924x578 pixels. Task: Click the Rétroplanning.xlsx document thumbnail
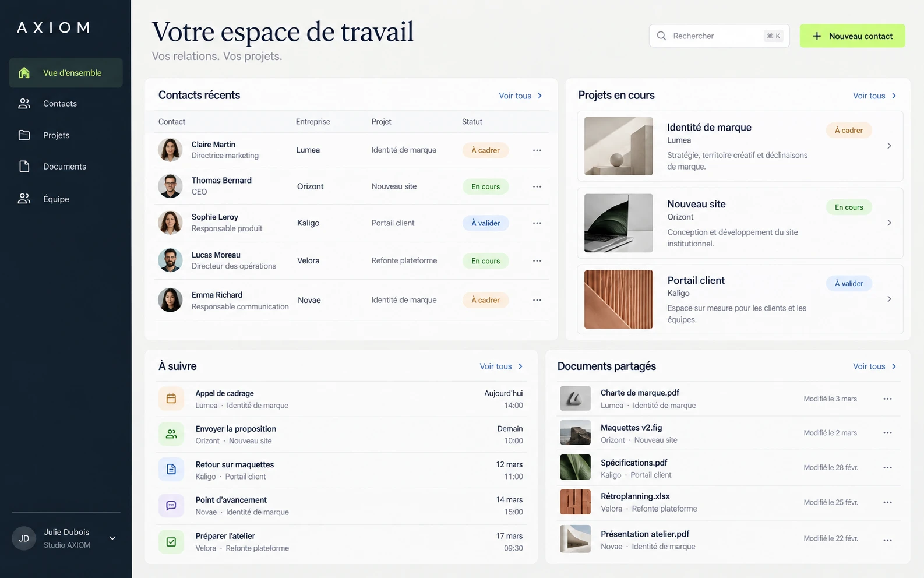(x=575, y=502)
